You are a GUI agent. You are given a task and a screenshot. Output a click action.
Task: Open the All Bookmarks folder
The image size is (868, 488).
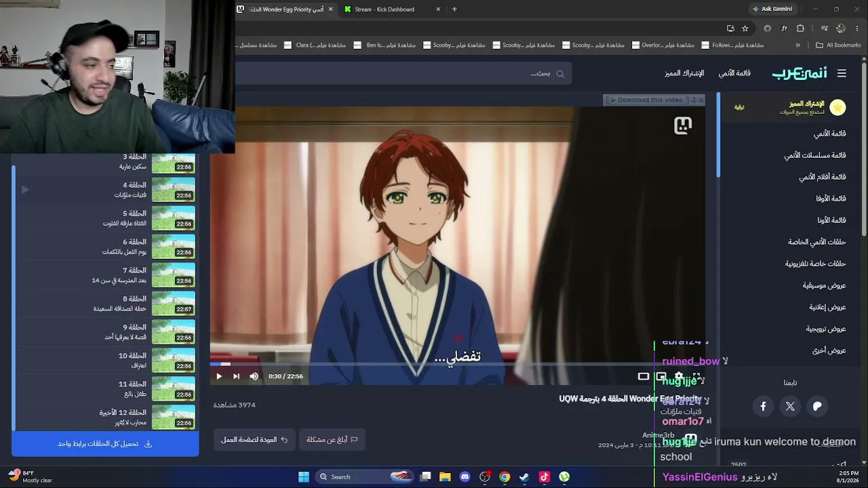pos(838,45)
